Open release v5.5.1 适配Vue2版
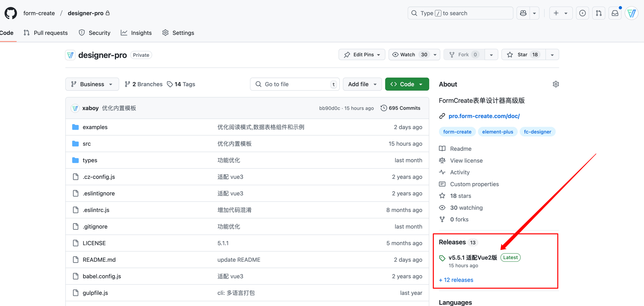 (473, 258)
